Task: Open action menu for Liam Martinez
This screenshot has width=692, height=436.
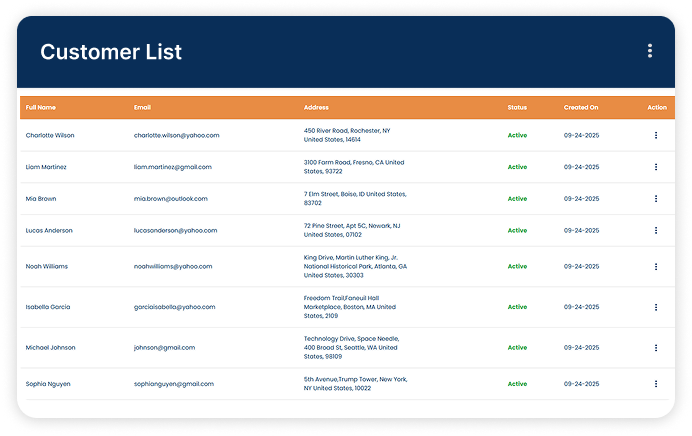Action: (656, 167)
